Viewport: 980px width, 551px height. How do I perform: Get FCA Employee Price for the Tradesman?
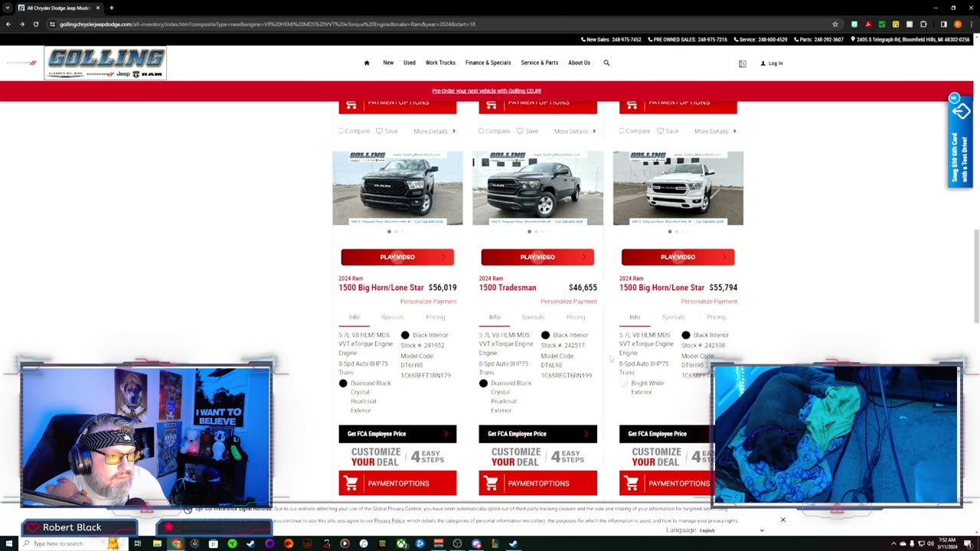pyautogui.click(x=537, y=434)
